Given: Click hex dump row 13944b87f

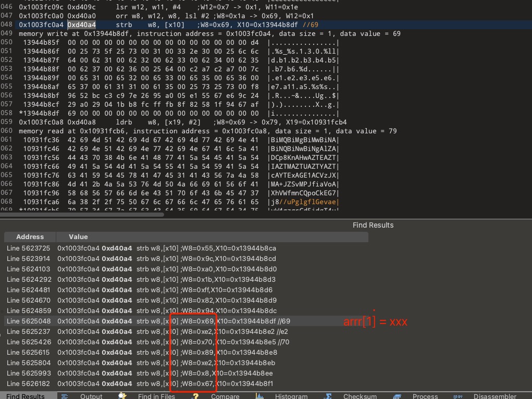Looking at the screenshot, I should [x=181, y=60].
